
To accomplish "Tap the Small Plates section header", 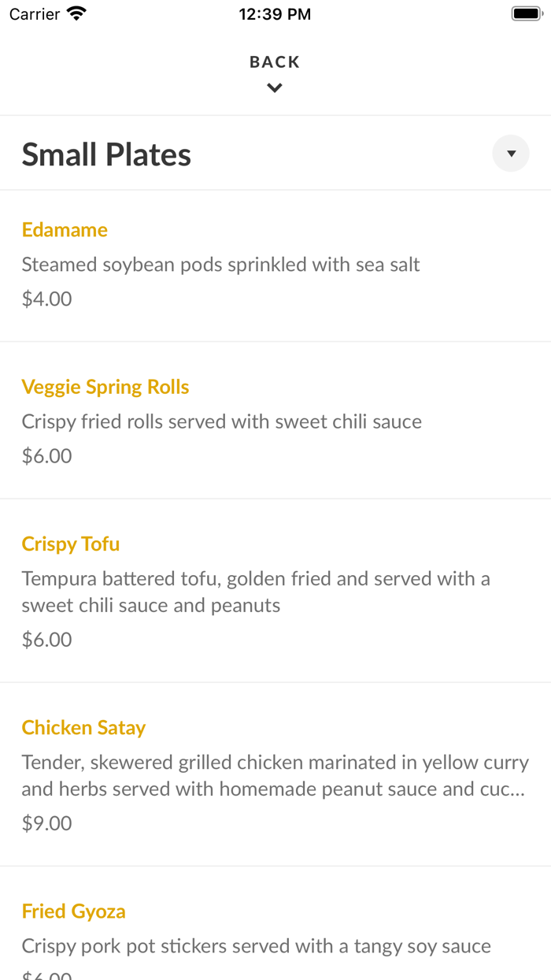I will click(x=106, y=153).
